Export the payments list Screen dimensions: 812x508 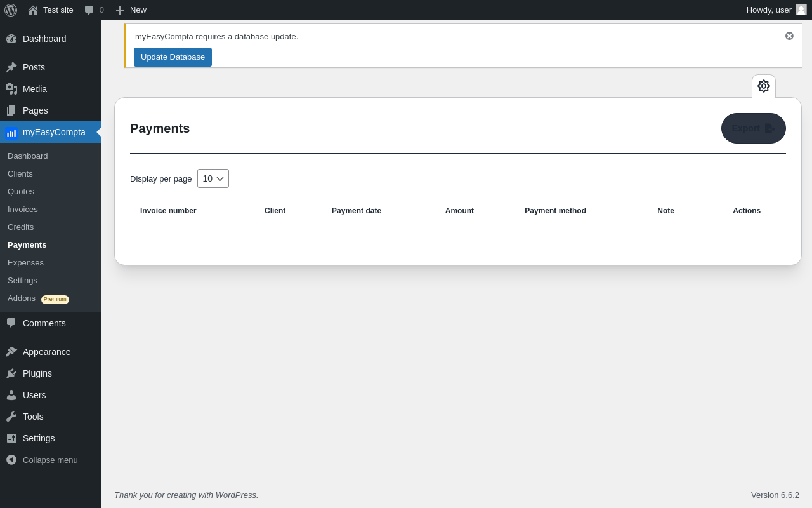(x=754, y=128)
